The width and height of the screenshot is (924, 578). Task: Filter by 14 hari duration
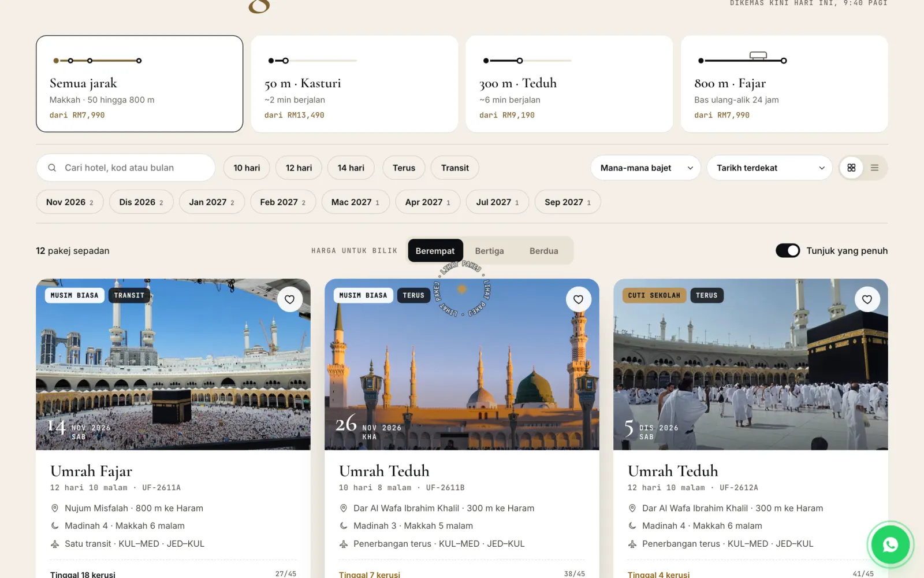(351, 168)
